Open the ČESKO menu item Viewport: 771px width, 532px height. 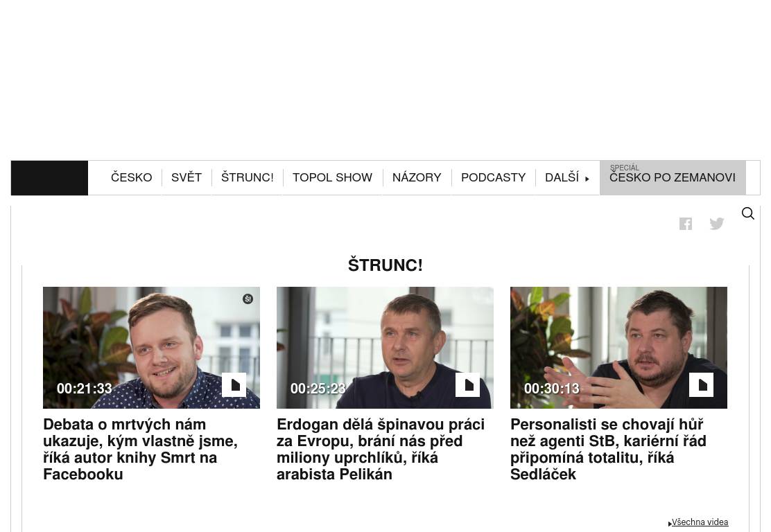pyautogui.click(x=131, y=177)
